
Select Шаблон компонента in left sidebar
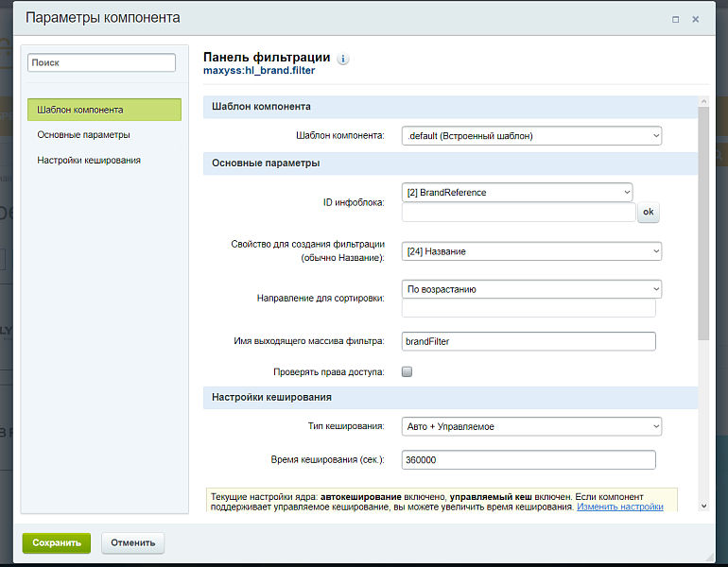104,110
